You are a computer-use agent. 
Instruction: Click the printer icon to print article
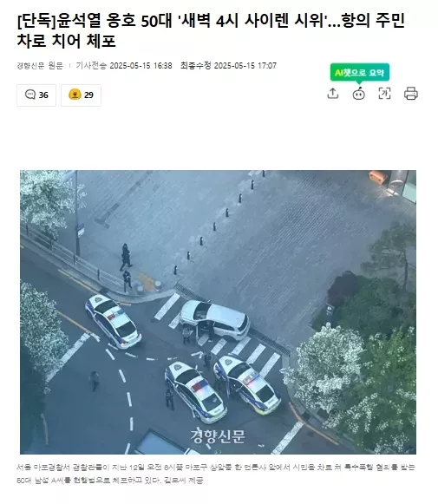[411, 94]
